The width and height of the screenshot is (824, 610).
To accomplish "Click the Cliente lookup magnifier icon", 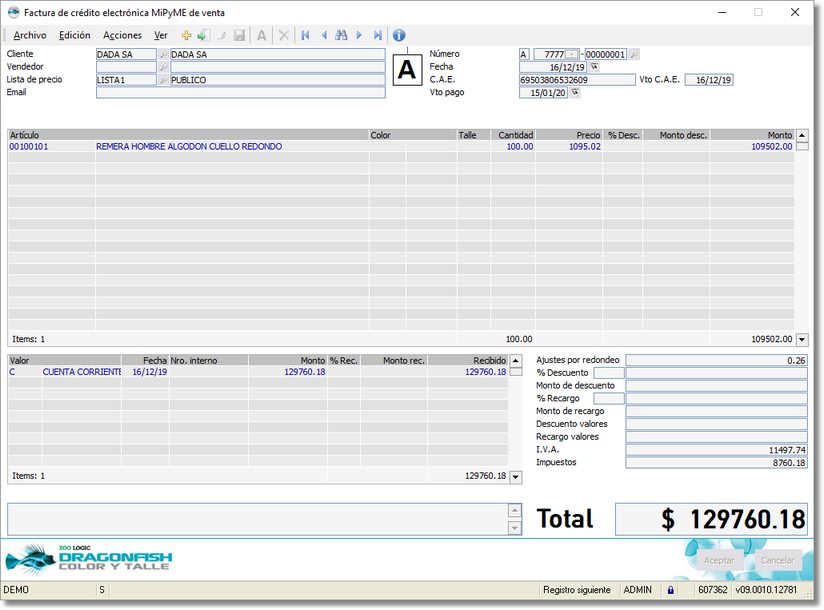I will [x=164, y=54].
